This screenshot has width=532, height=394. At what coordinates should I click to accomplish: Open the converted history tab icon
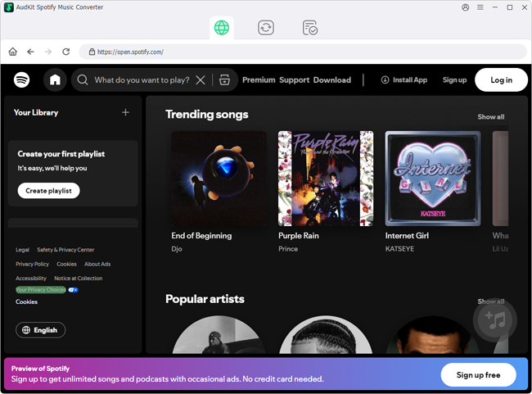[x=309, y=28]
